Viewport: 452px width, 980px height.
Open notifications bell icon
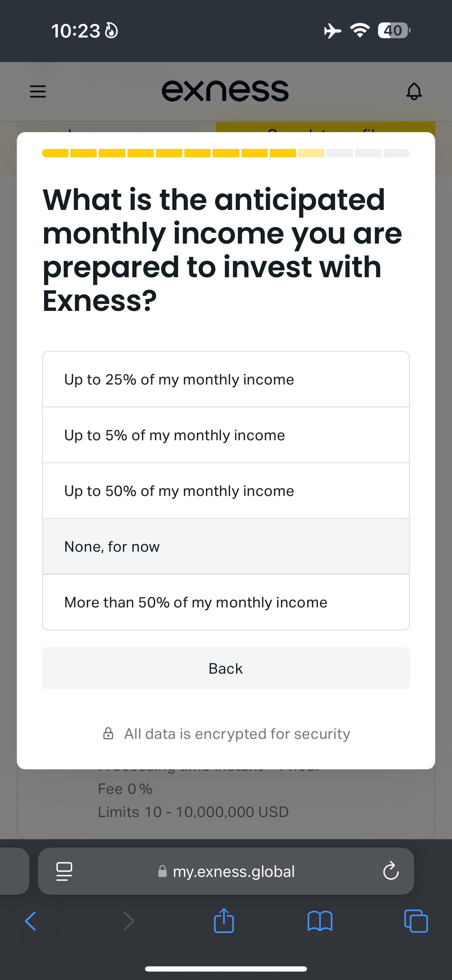click(x=414, y=91)
